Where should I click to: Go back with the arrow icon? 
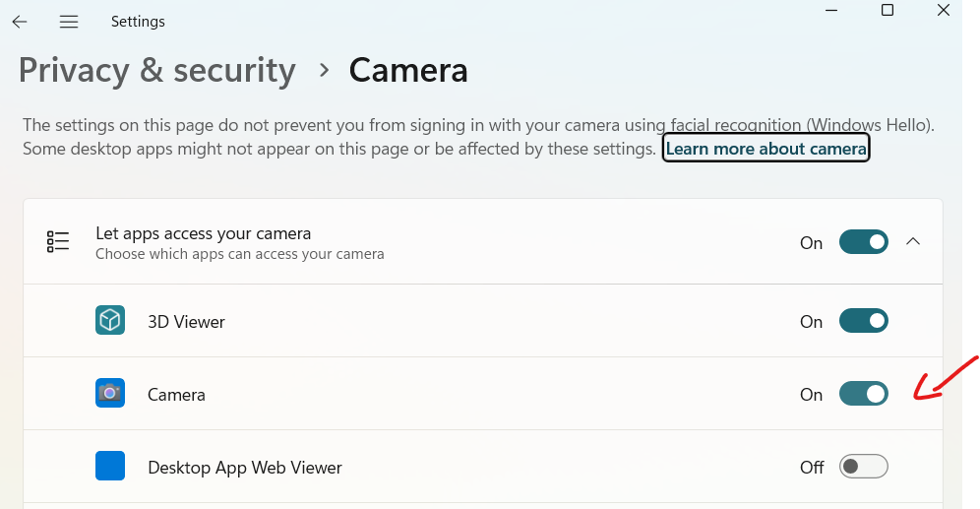pos(20,22)
